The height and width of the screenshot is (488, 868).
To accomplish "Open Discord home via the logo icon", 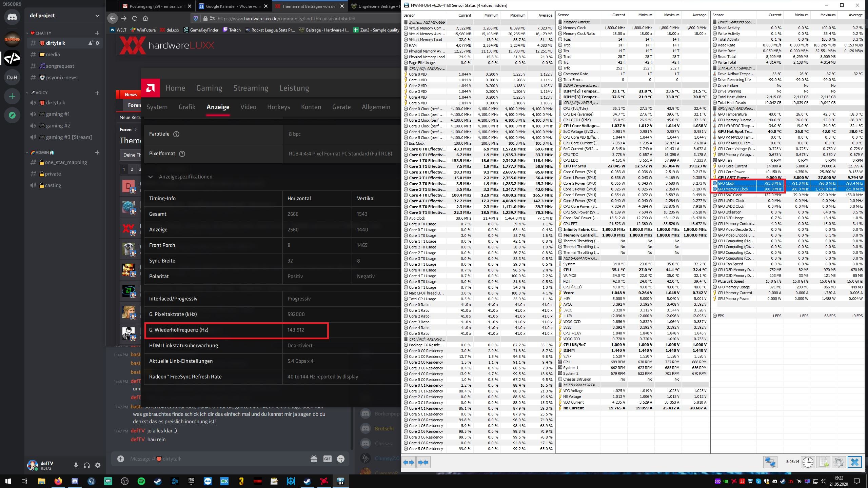I will tap(12, 17).
